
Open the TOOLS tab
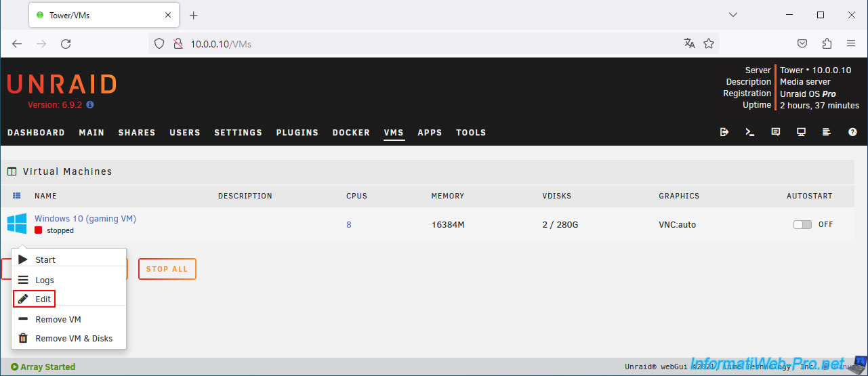tap(471, 132)
